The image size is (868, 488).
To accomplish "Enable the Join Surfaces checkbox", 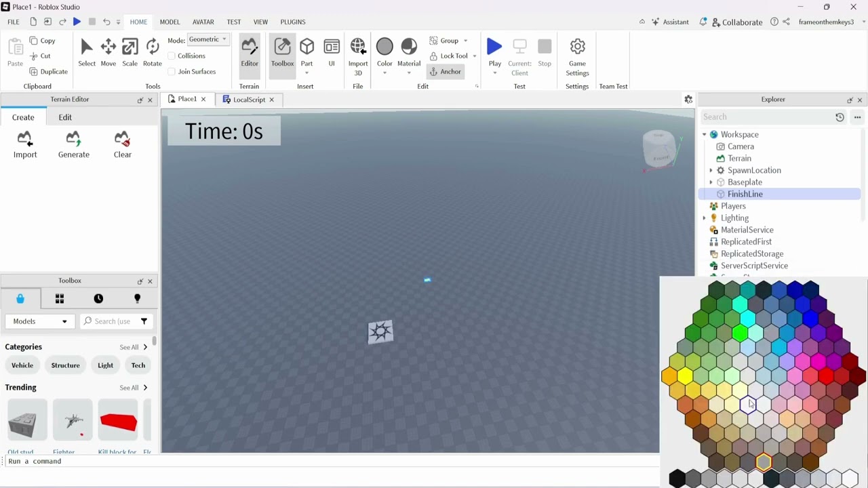I will [172, 72].
